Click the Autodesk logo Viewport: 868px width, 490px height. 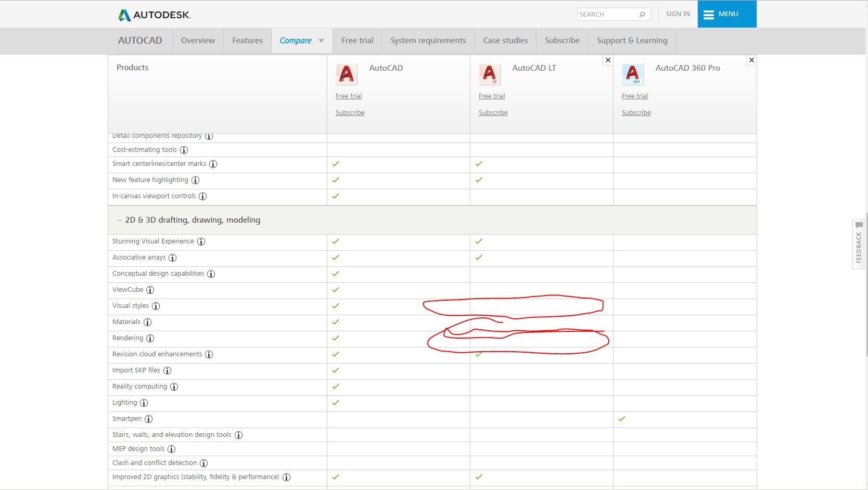(x=154, y=15)
